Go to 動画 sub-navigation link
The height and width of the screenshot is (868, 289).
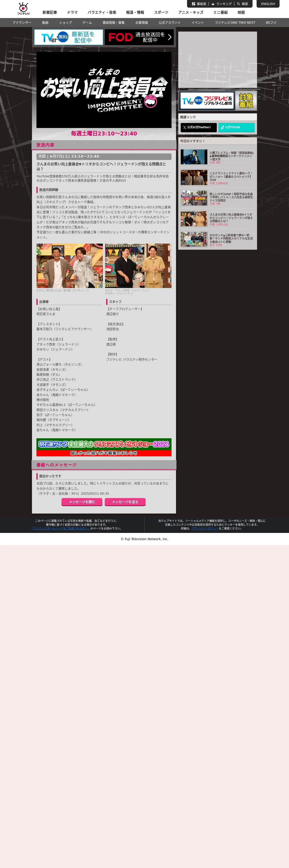tap(45, 23)
